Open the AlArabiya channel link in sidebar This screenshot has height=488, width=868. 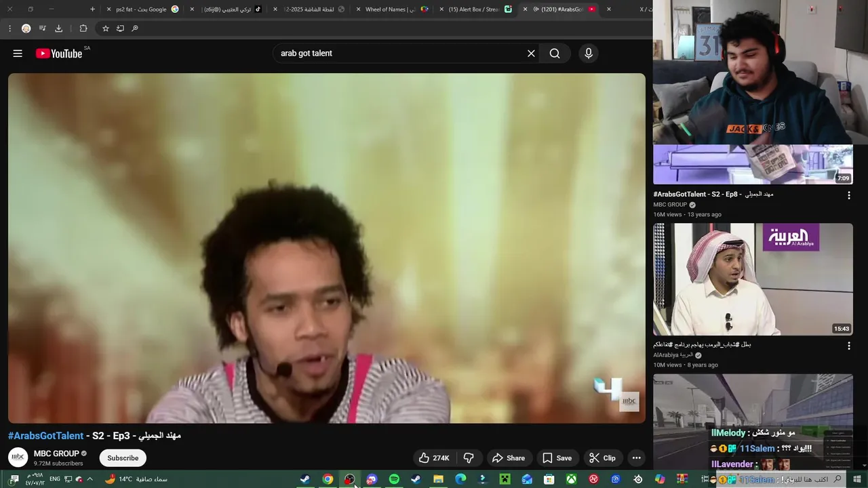pyautogui.click(x=673, y=355)
